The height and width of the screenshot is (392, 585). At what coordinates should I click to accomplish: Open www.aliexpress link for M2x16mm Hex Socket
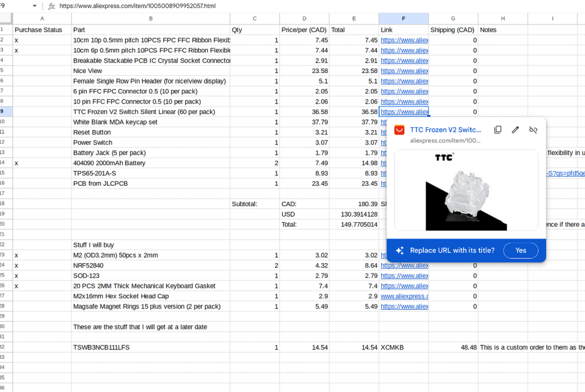point(404,296)
